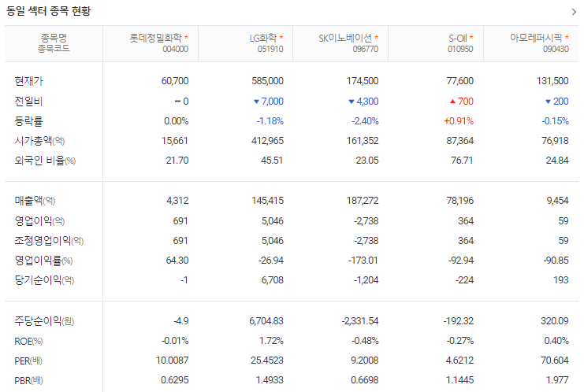
Task: Select net income value 6,708
Action: coord(272,280)
